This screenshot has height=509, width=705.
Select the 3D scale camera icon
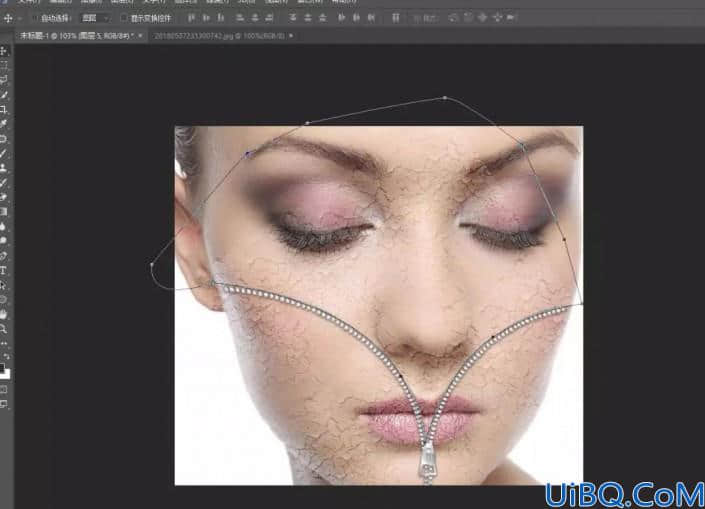point(511,18)
